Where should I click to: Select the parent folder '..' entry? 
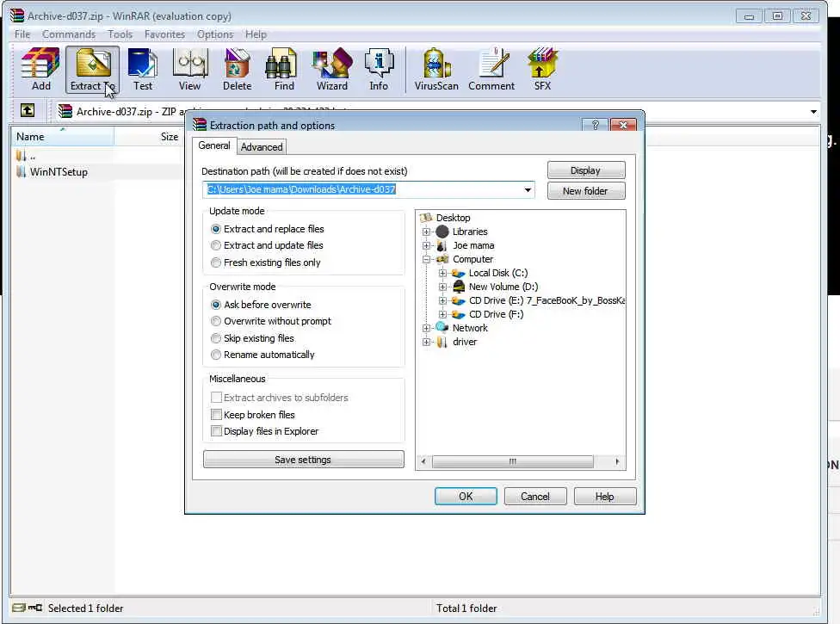26,156
